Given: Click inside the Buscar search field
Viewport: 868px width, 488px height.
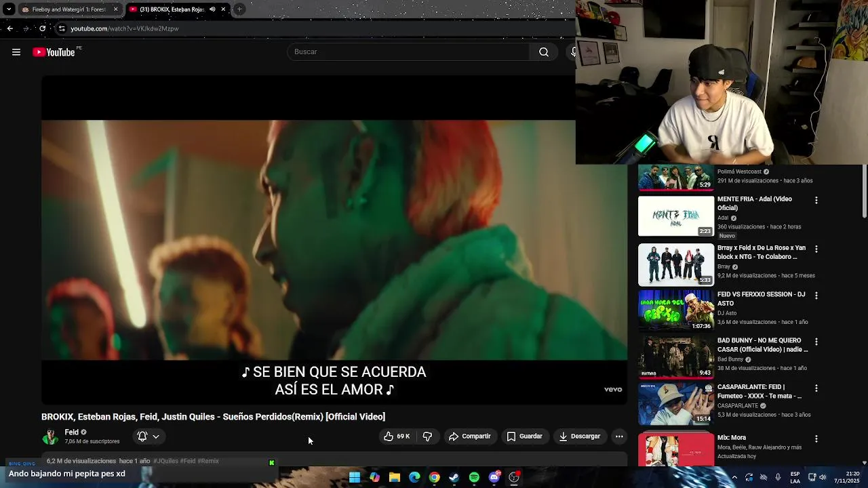Looking at the screenshot, I should pyautogui.click(x=409, y=52).
